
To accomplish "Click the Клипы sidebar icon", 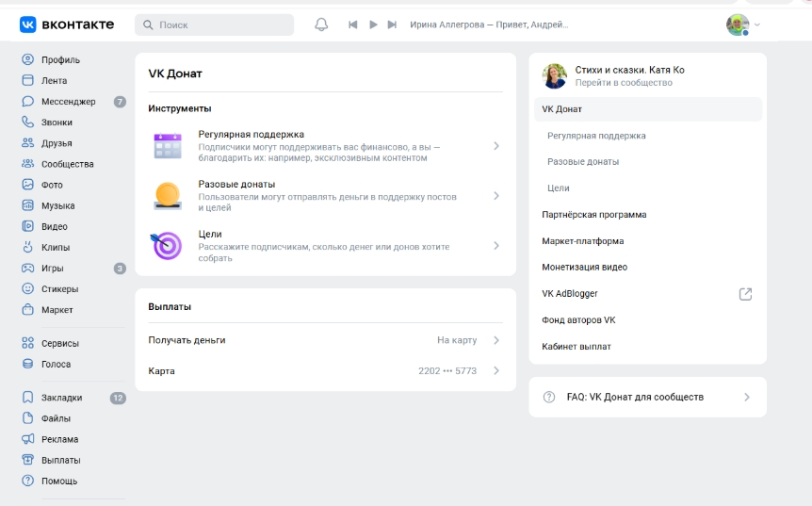I will coord(27,247).
